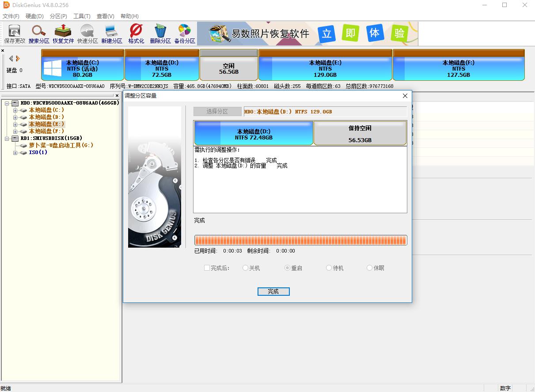Open the 硬盘(D) menu
Screen dimensions: 535x392
34,16
